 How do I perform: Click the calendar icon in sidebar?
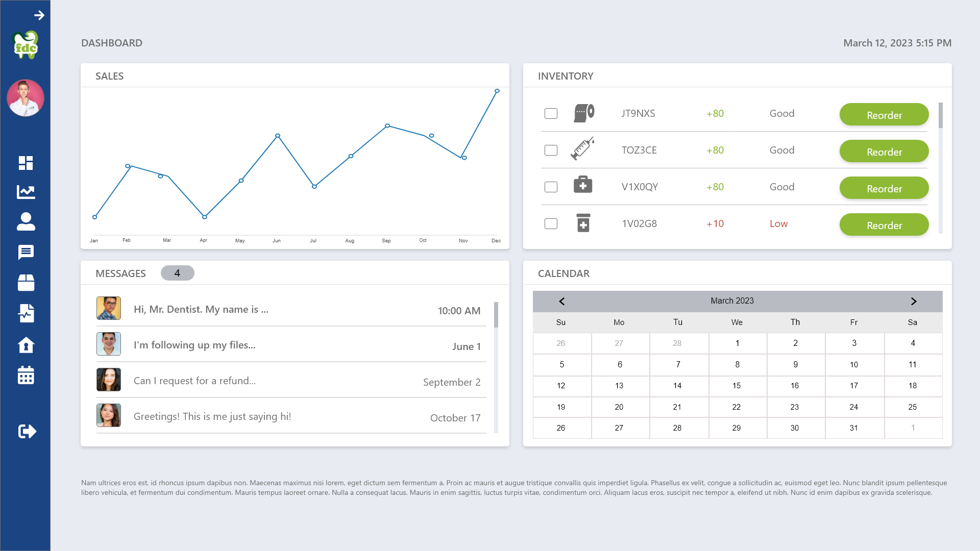tap(26, 375)
